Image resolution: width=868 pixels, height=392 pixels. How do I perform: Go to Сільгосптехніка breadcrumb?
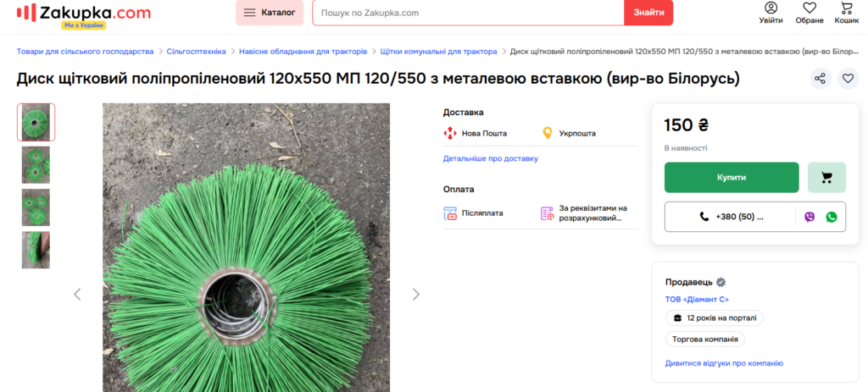point(197,52)
